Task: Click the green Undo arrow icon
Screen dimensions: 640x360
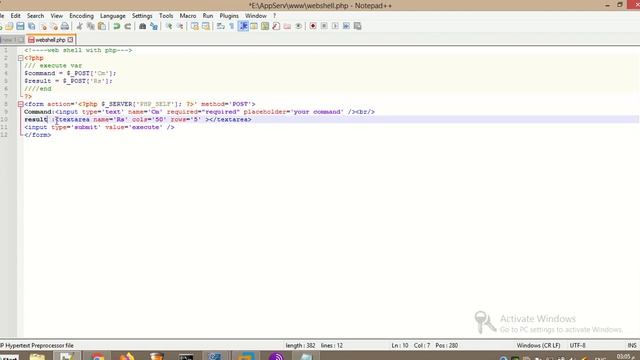Action: pos(117,26)
